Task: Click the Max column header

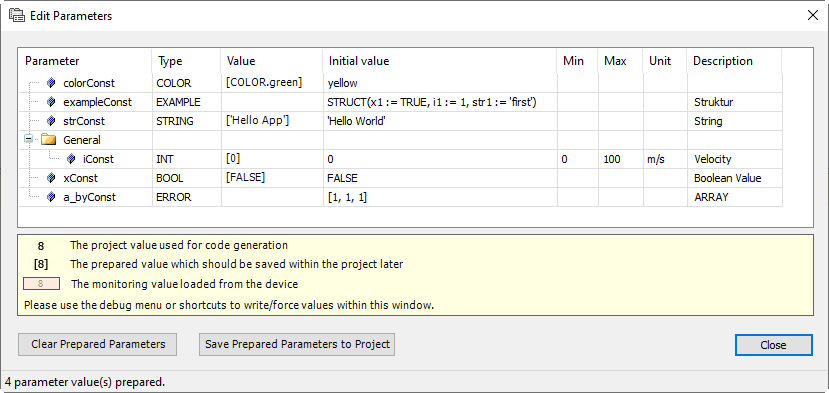Action: pos(620,61)
